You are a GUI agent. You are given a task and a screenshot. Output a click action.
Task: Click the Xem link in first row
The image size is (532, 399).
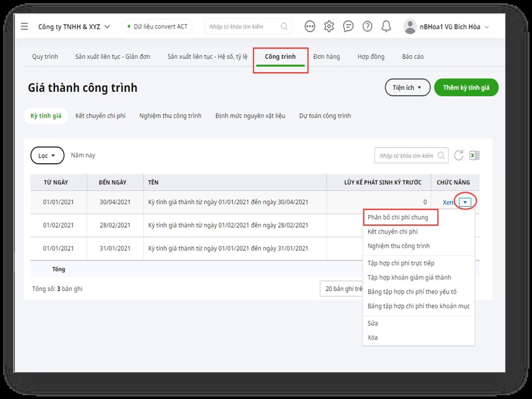448,202
